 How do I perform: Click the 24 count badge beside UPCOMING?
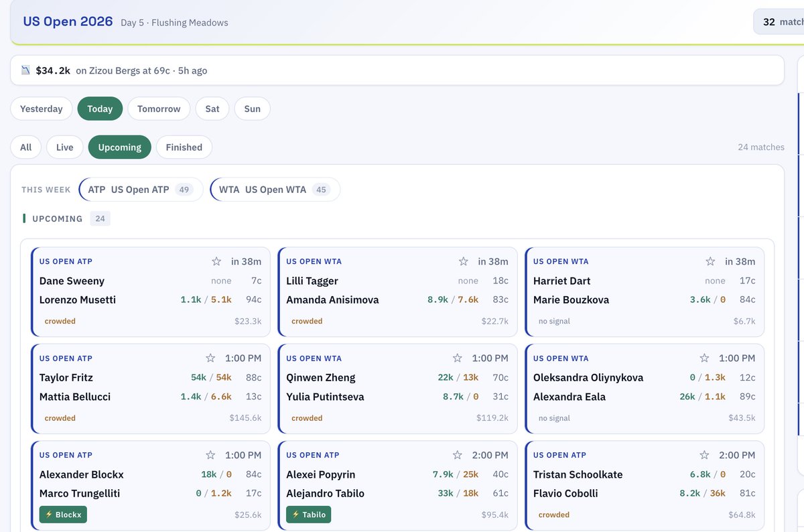pos(100,218)
